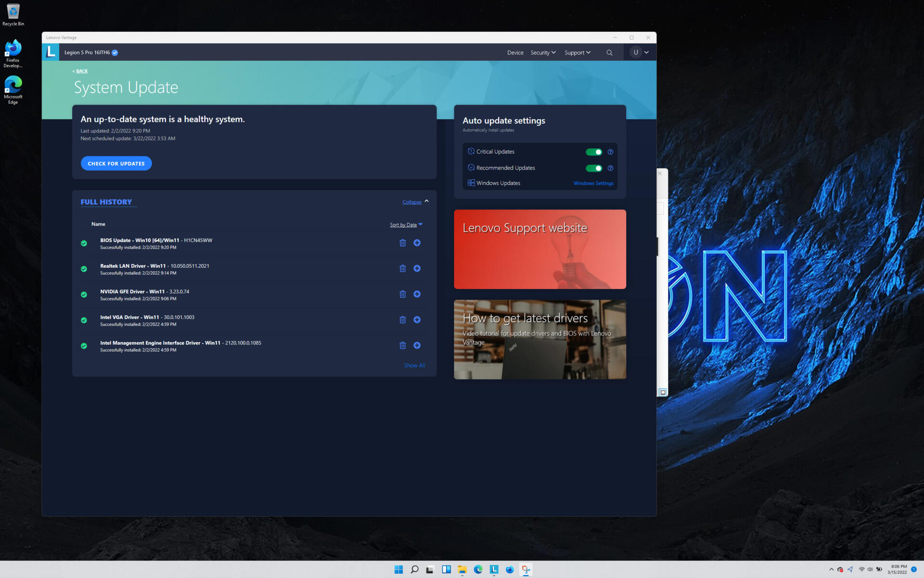This screenshot has width=924, height=578.
Task: Open Sort by Date dropdown
Action: pos(406,224)
